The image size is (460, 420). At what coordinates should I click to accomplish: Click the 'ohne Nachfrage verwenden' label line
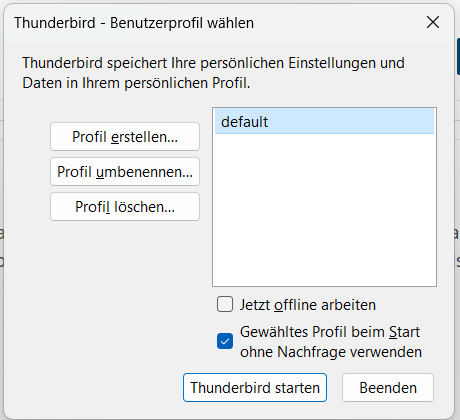click(x=331, y=352)
